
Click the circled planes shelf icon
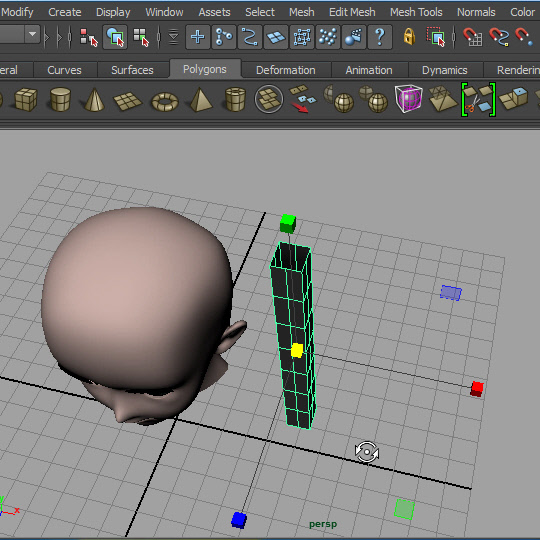[x=269, y=99]
